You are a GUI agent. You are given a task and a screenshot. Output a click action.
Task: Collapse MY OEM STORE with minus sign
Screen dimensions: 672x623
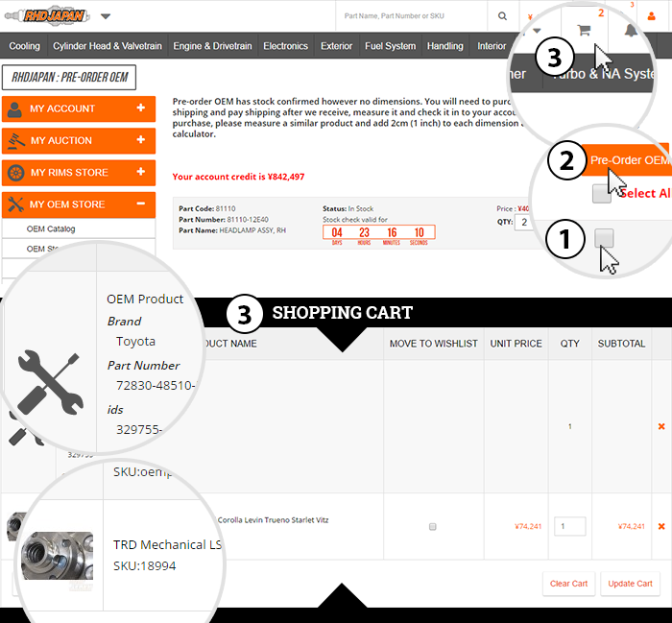click(140, 204)
